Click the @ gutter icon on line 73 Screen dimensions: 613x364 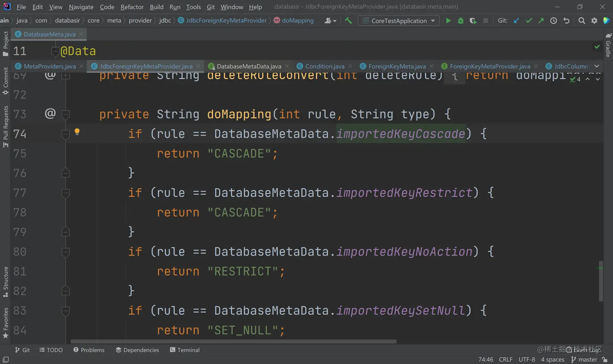tap(50, 113)
